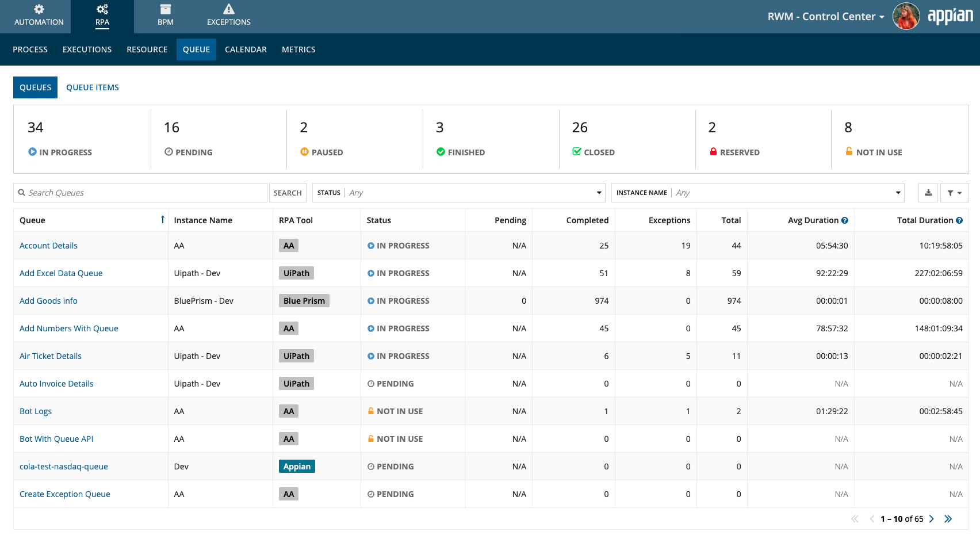
Task: Click the Appian RPA tool tag
Action: point(297,467)
